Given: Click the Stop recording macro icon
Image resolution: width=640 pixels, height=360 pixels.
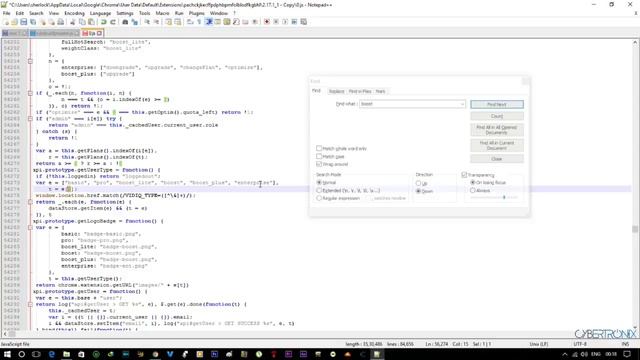Looking at the screenshot, I should pyautogui.click(x=276, y=22).
